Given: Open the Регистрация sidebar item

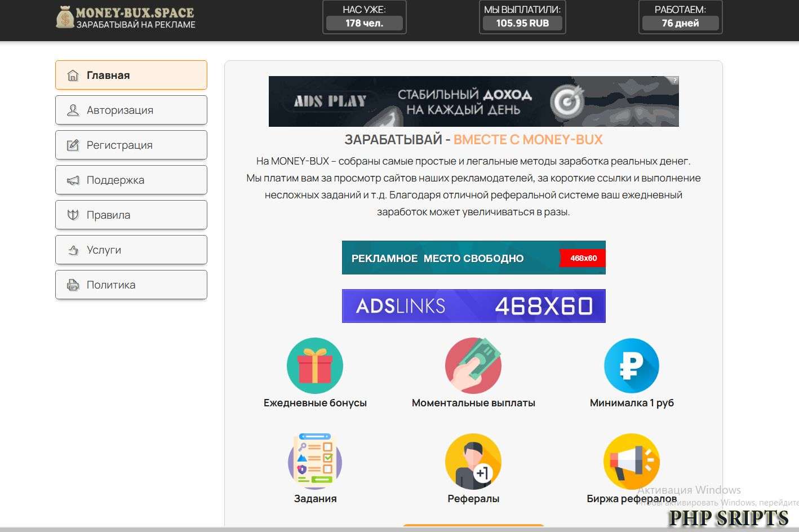Looking at the screenshot, I should tap(131, 145).
